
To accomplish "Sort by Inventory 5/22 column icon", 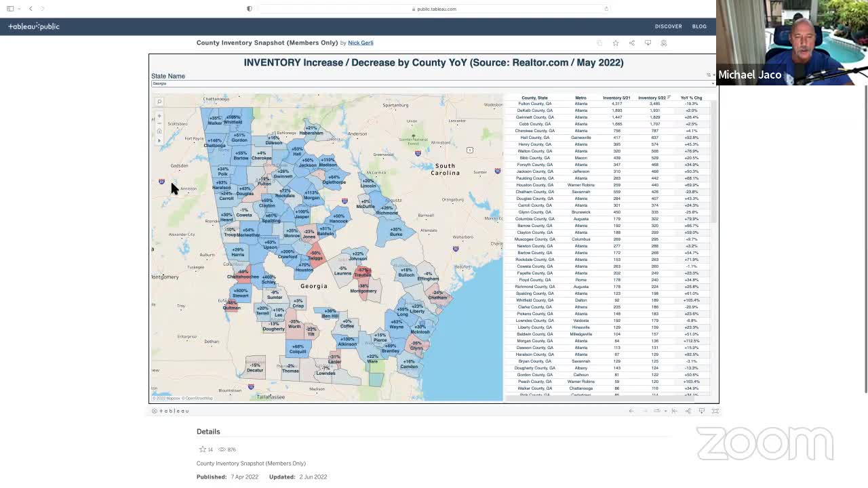I will [x=669, y=98].
